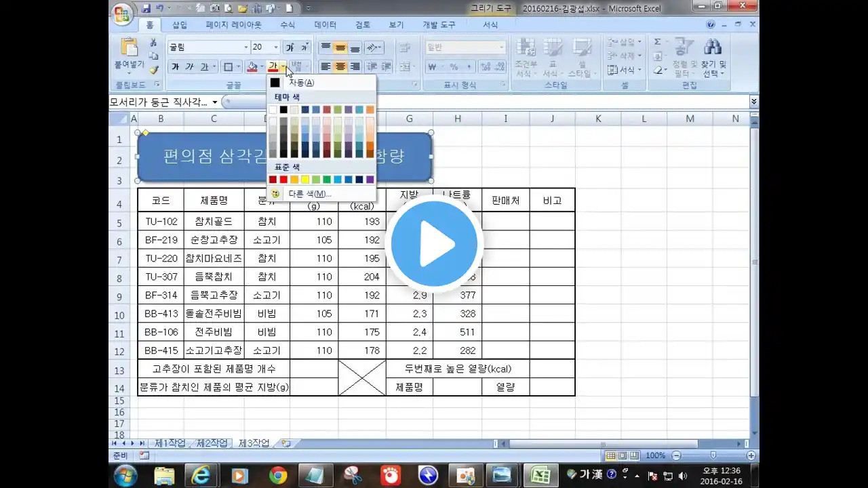Open the Excel taskbar button
The height and width of the screenshot is (488, 868).
coord(541,476)
